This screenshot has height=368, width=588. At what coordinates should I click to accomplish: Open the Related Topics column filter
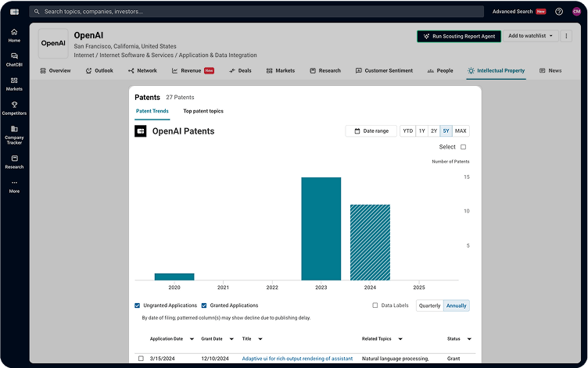click(401, 339)
